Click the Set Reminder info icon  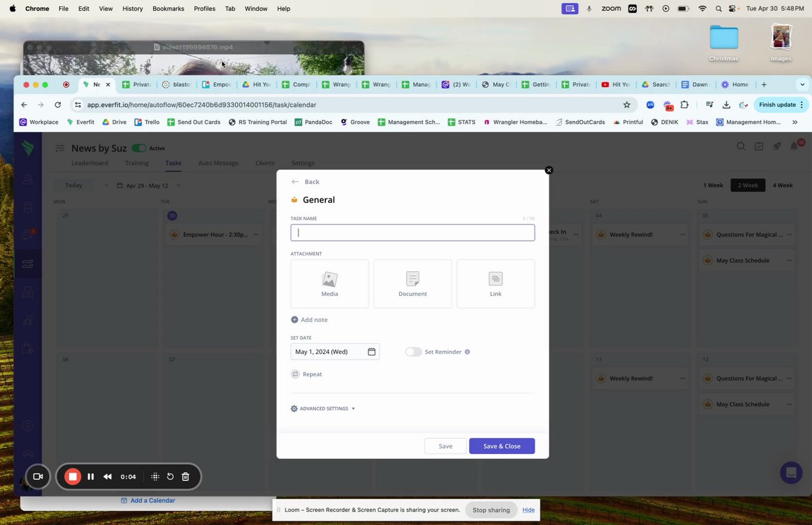pyautogui.click(x=468, y=352)
